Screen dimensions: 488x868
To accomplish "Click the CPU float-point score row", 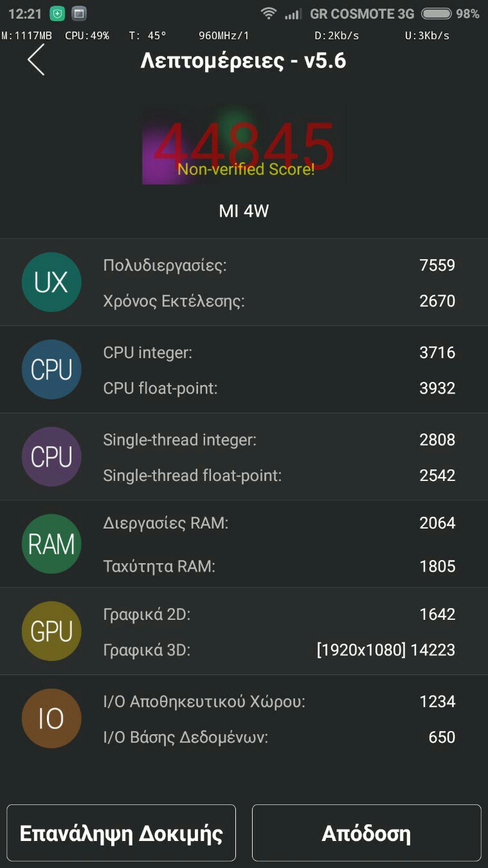I will pyautogui.click(x=279, y=388).
